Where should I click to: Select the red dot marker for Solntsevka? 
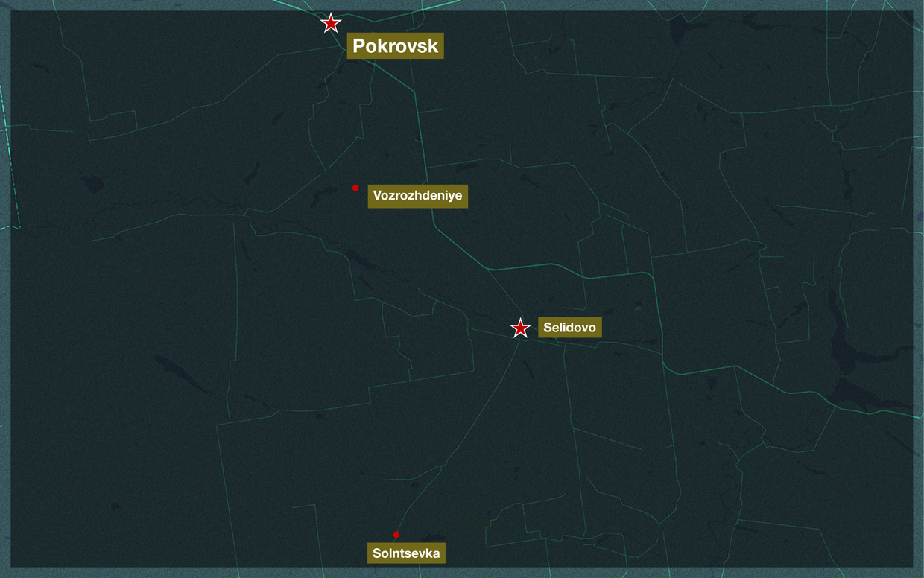click(396, 535)
